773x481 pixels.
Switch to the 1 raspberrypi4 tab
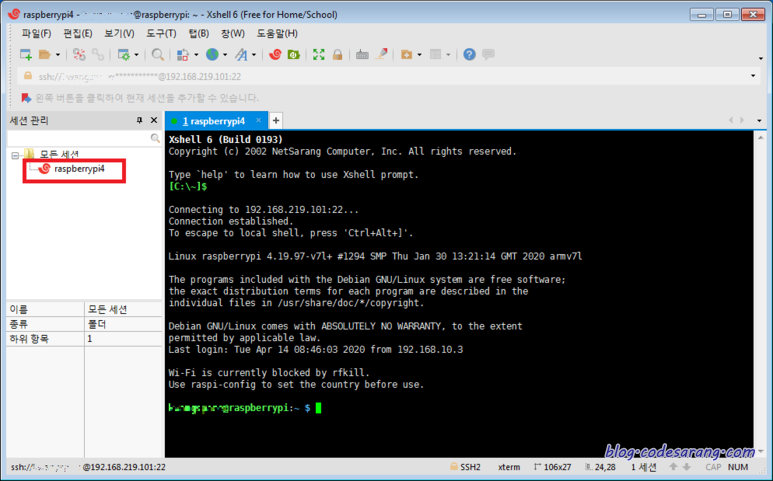tap(213, 121)
